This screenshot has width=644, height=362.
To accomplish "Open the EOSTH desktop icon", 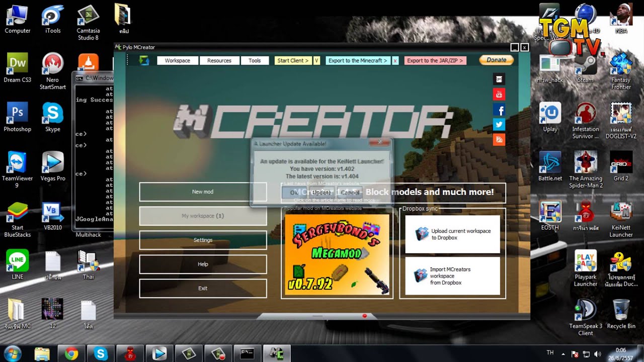I will [x=550, y=216].
